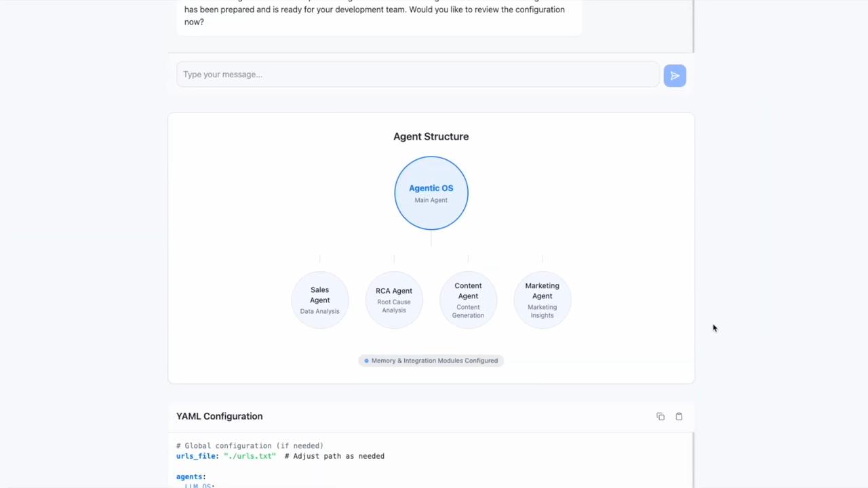Click the Agent Structure heading
The image size is (868, 488).
431,136
